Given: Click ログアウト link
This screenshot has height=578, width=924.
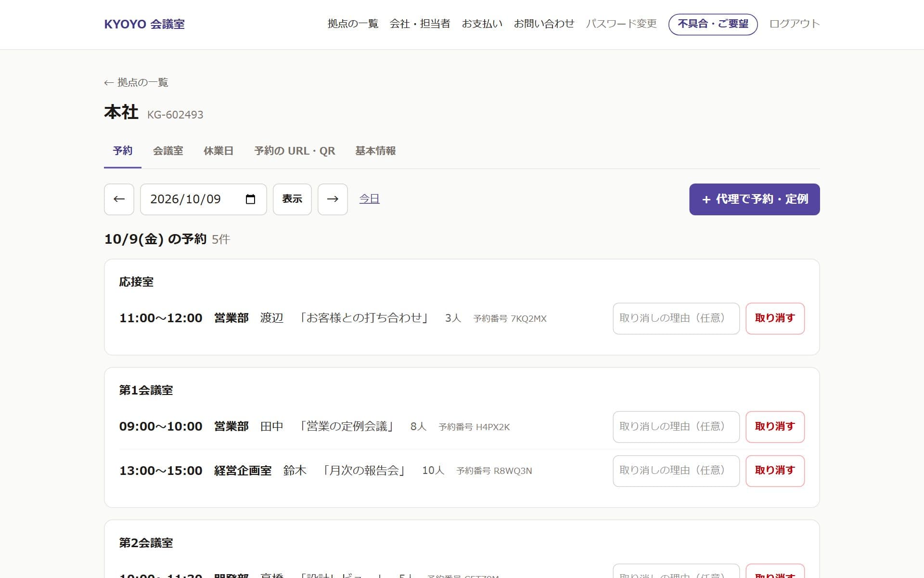Looking at the screenshot, I should pyautogui.click(x=795, y=24).
